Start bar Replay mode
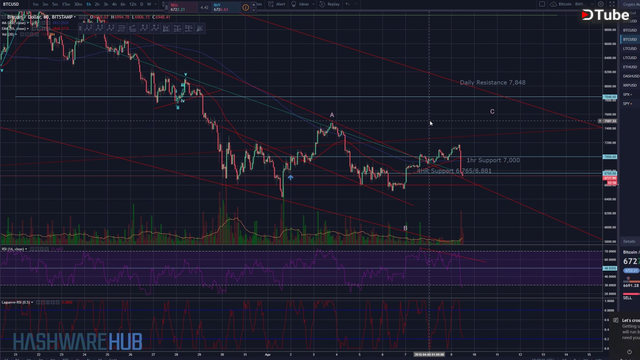The height and width of the screenshot is (360, 640). [x=330, y=4]
